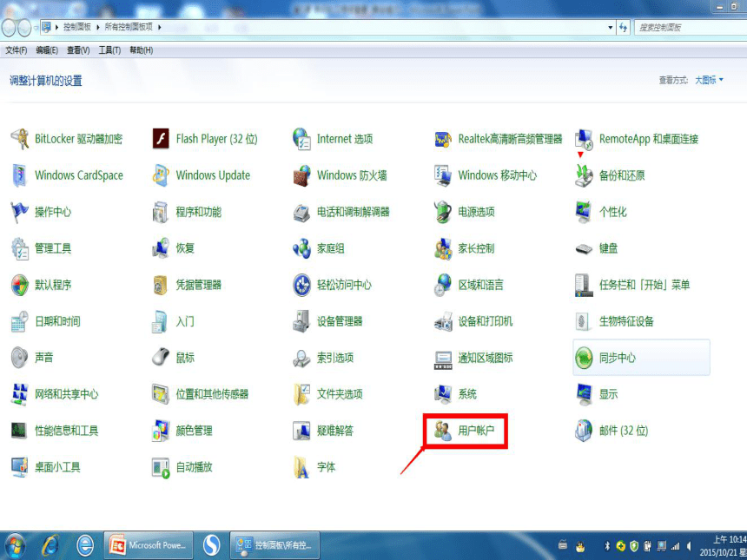Open BitLocker 驱动器加密 icon

tap(20, 139)
